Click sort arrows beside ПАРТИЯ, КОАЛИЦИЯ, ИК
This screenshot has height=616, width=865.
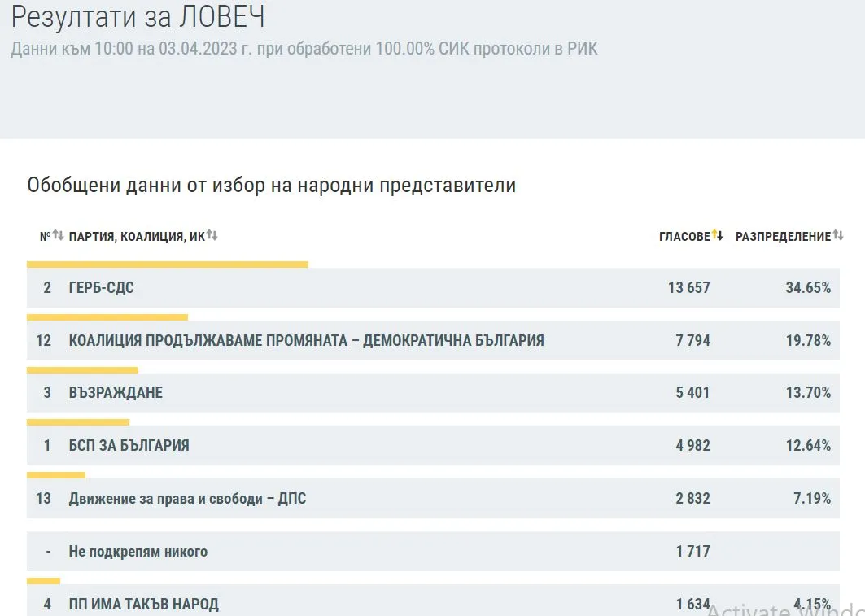(212, 236)
